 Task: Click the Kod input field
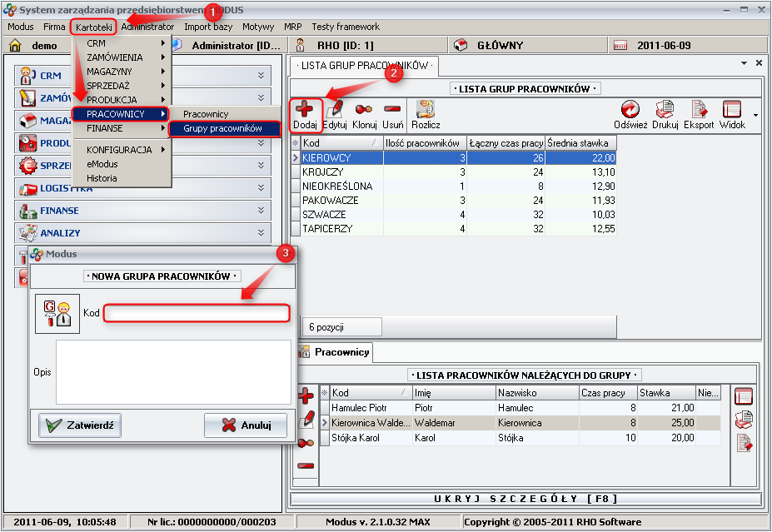pos(197,313)
